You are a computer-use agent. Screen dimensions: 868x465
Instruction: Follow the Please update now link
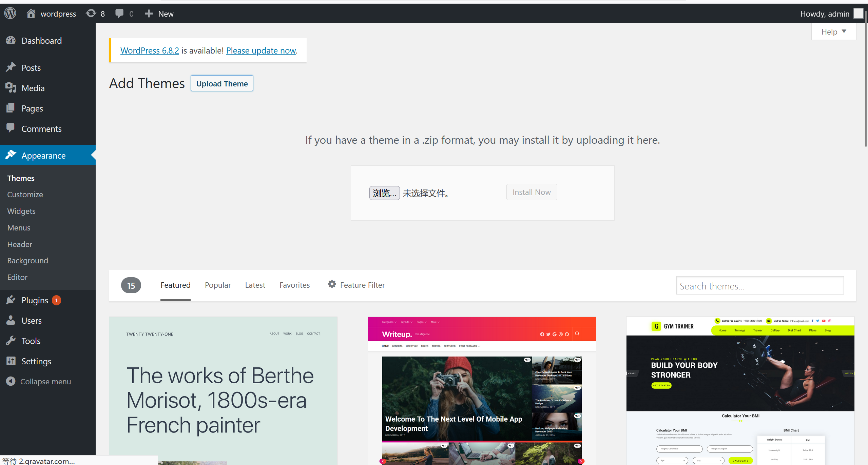pos(261,50)
